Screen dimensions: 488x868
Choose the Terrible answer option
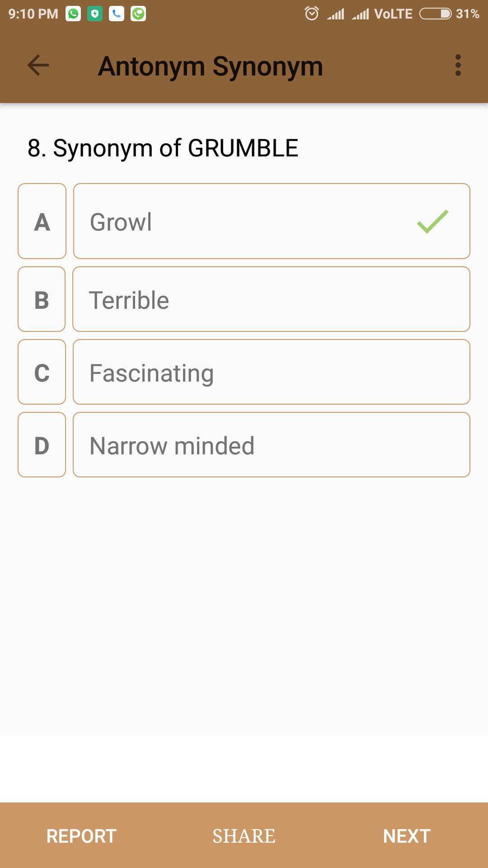(272, 299)
